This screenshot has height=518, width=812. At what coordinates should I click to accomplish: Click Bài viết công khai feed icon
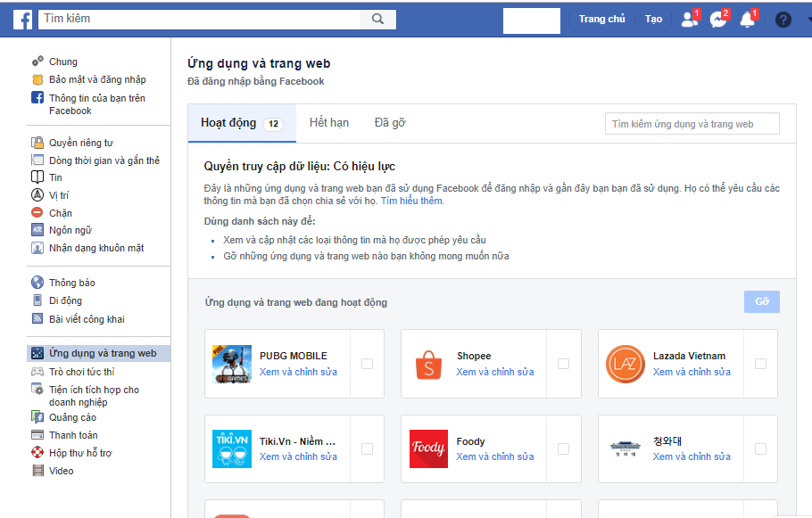click(37, 319)
